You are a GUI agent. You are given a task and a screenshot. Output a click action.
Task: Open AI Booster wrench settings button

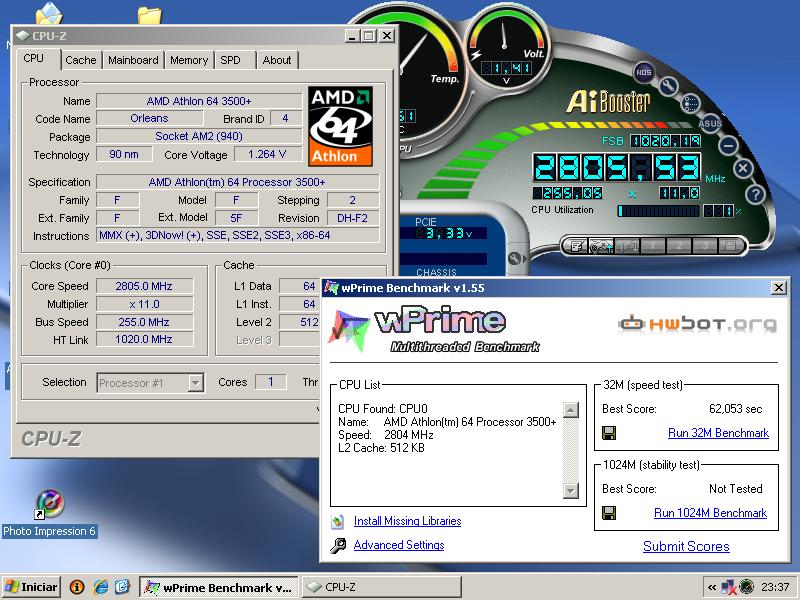coord(667,85)
